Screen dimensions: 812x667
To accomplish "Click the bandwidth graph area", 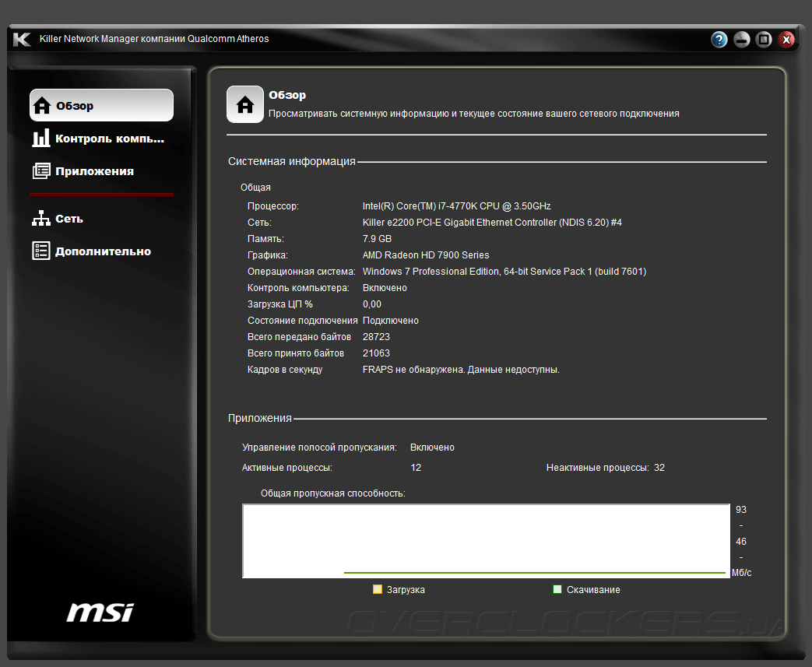I will point(487,541).
